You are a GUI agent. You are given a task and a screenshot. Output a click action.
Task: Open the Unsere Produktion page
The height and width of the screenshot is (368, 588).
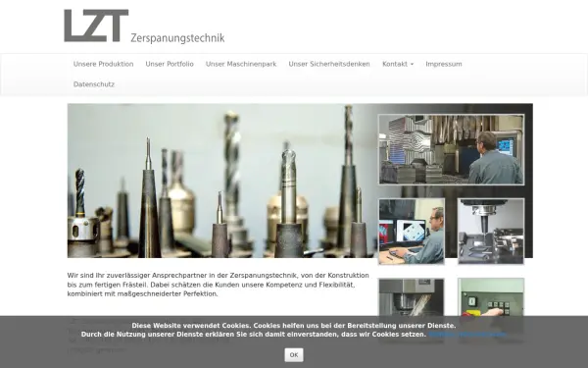click(x=104, y=64)
